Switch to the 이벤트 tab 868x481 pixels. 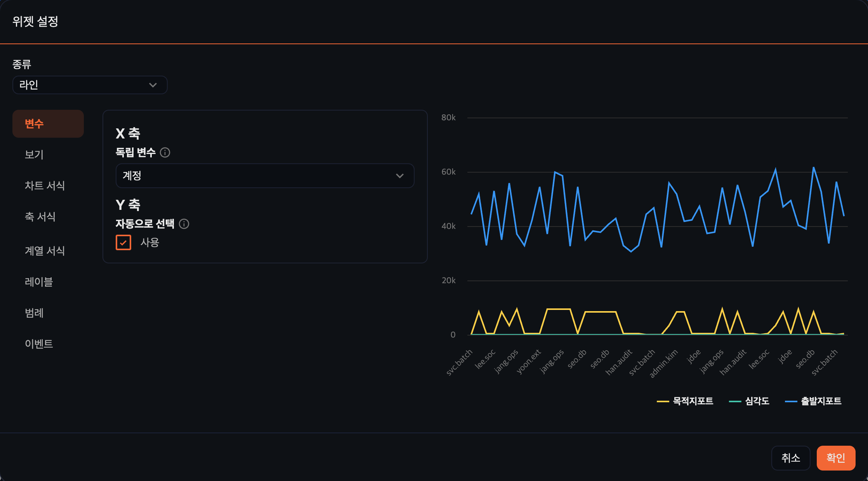click(x=39, y=344)
